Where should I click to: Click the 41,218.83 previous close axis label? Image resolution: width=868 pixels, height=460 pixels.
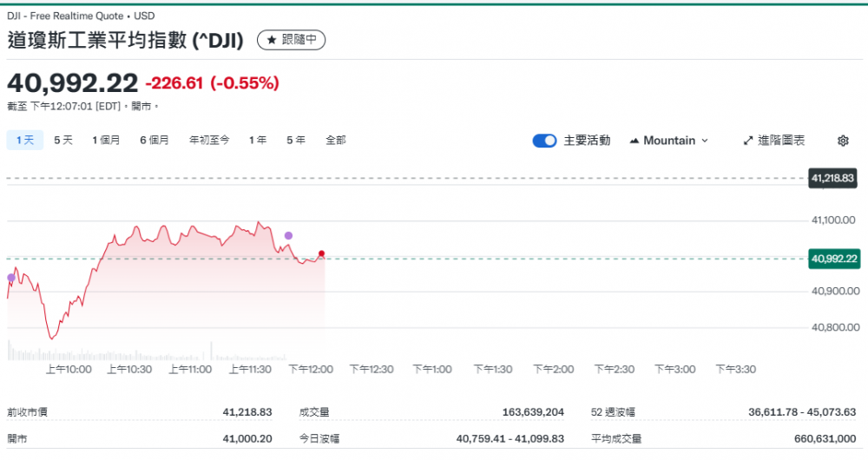(832, 178)
